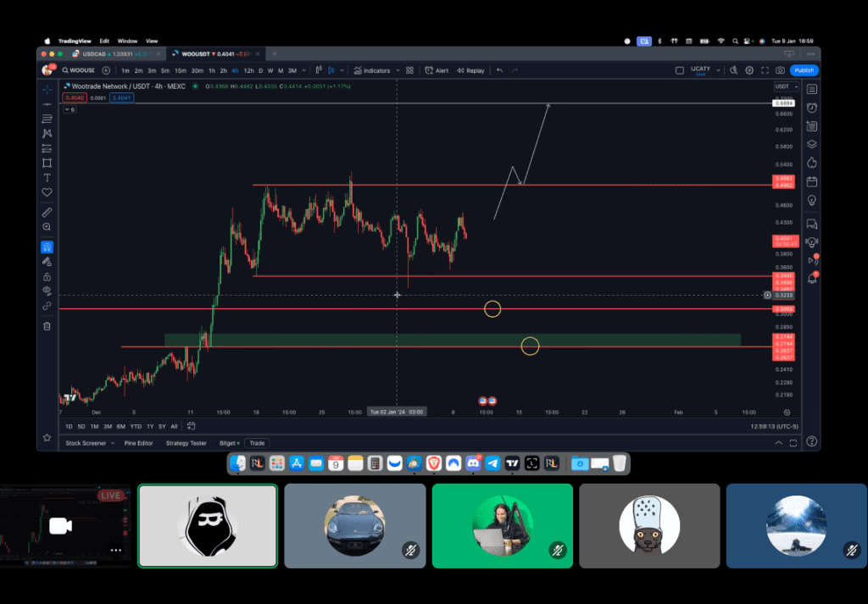Viewport: 868px width, 604px height.
Task: Enter fullscreen chart mode
Action: pos(765,70)
